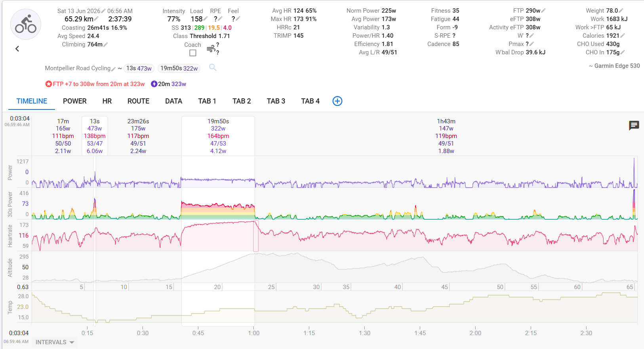Viewport: 644px width, 349px height.
Task: Switch to the POWER tab
Action: (x=74, y=101)
